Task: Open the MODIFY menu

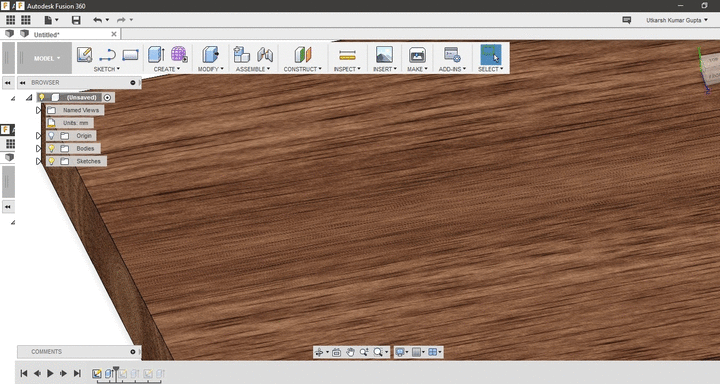Action: (210, 69)
